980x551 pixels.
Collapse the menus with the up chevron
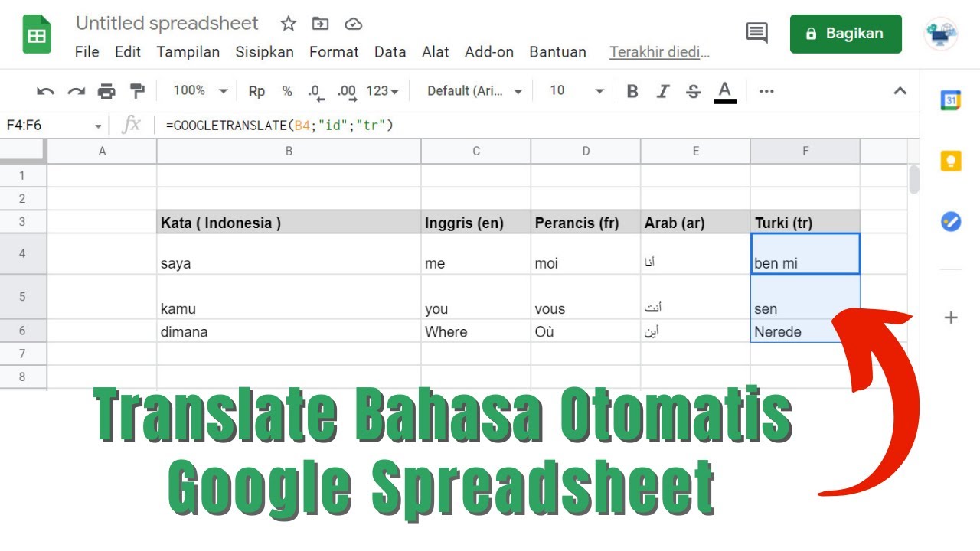tap(900, 91)
